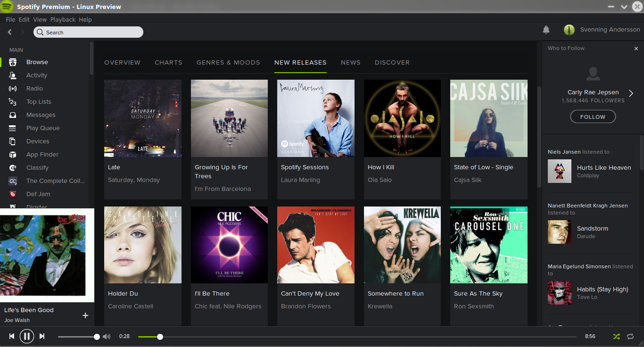644x347 pixels.
Task: Open the I'll Be There album cover
Action: pyautogui.click(x=229, y=245)
